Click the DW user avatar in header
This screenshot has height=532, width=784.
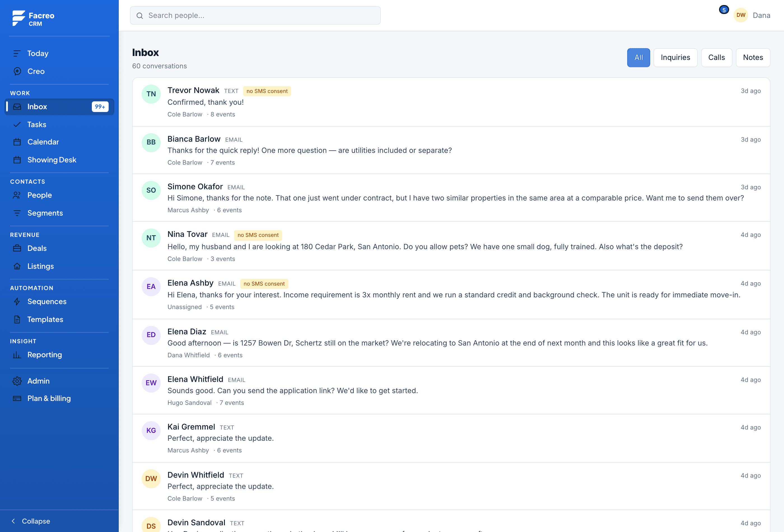(741, 15)
